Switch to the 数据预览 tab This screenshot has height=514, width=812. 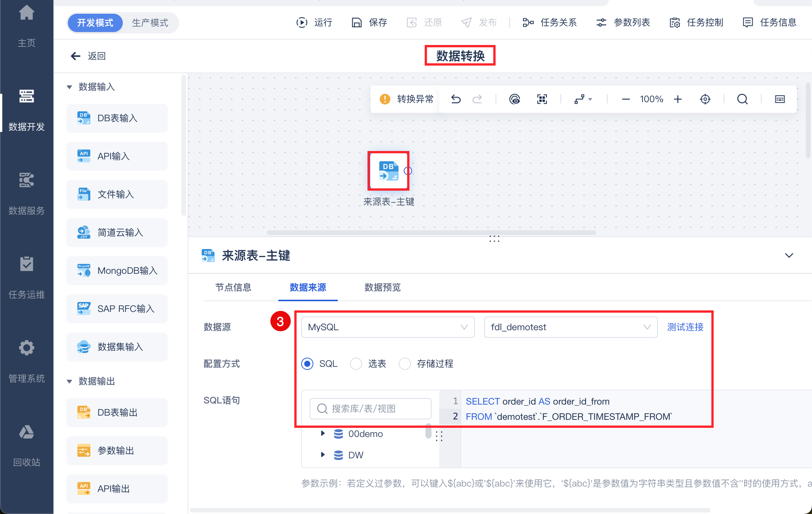[x=382, y=288]
